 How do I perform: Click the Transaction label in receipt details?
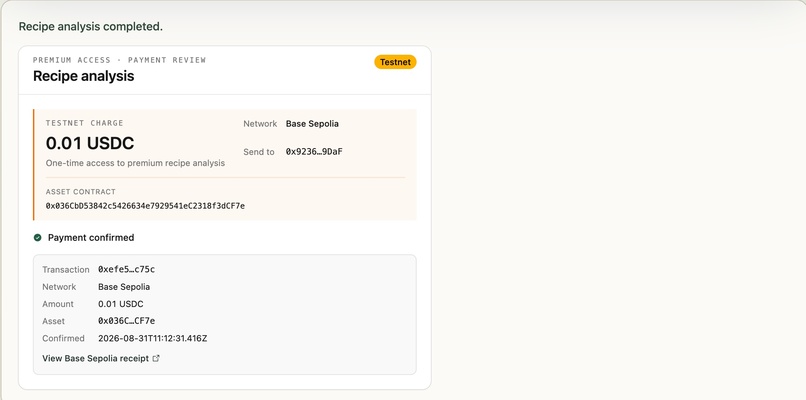pos(66,269)
